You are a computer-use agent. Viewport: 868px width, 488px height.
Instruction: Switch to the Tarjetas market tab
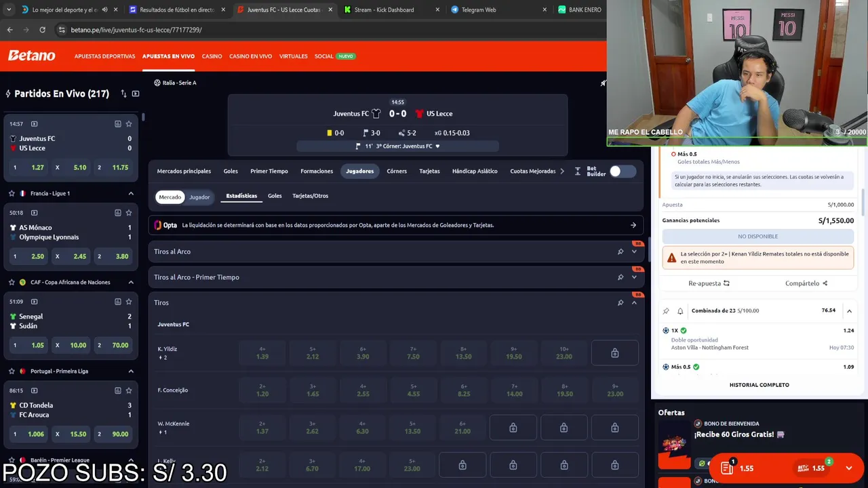coord(429,171)
